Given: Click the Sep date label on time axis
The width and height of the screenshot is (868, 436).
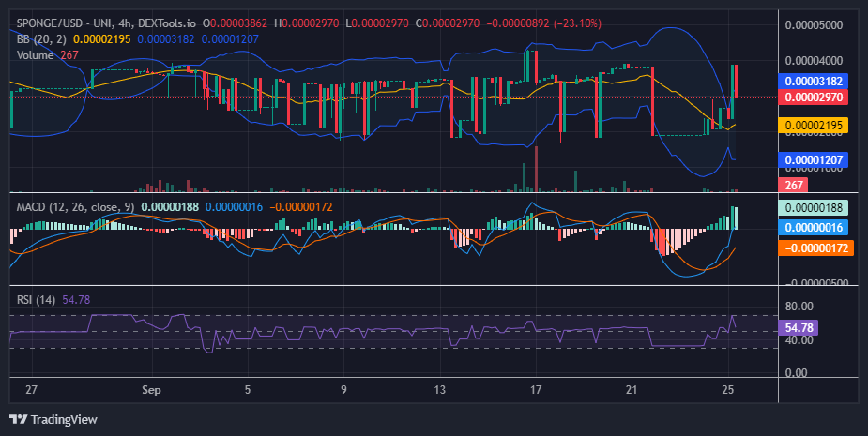Looking at the screenshot, I should click(151, 389).
